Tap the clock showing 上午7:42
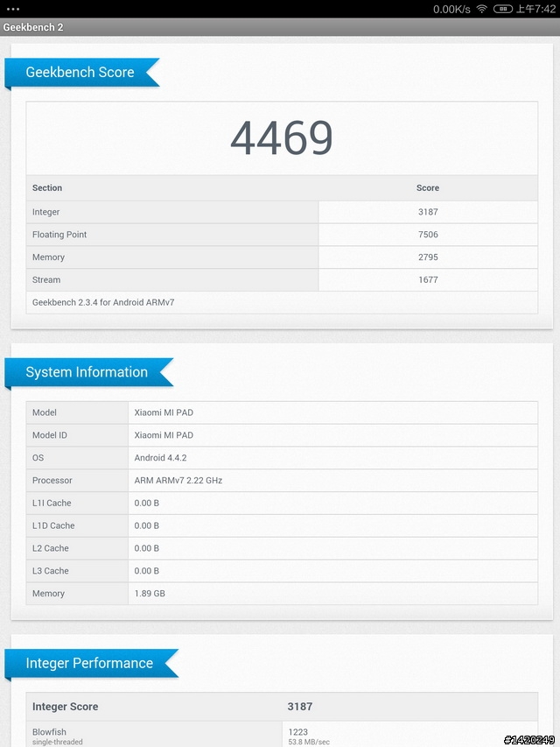The height and width of the screenshot is (747, 560). tap(535, 9)
